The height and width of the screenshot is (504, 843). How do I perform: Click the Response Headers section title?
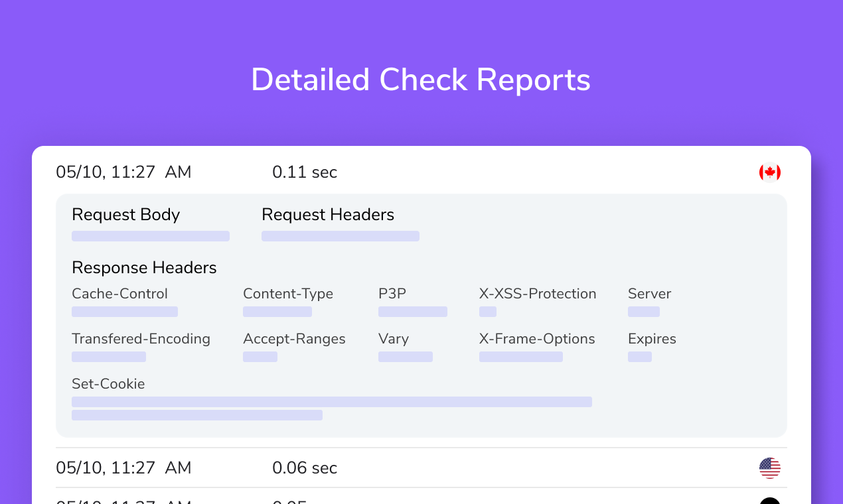point(144,268)
